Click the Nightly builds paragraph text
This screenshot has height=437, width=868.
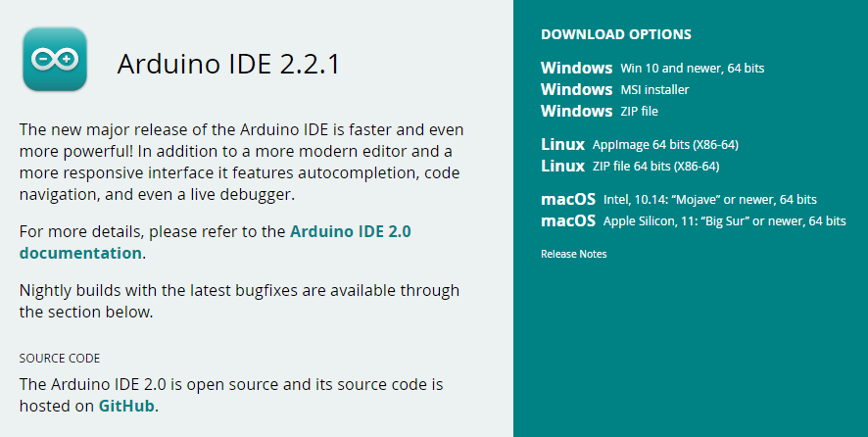pos(239,302)
